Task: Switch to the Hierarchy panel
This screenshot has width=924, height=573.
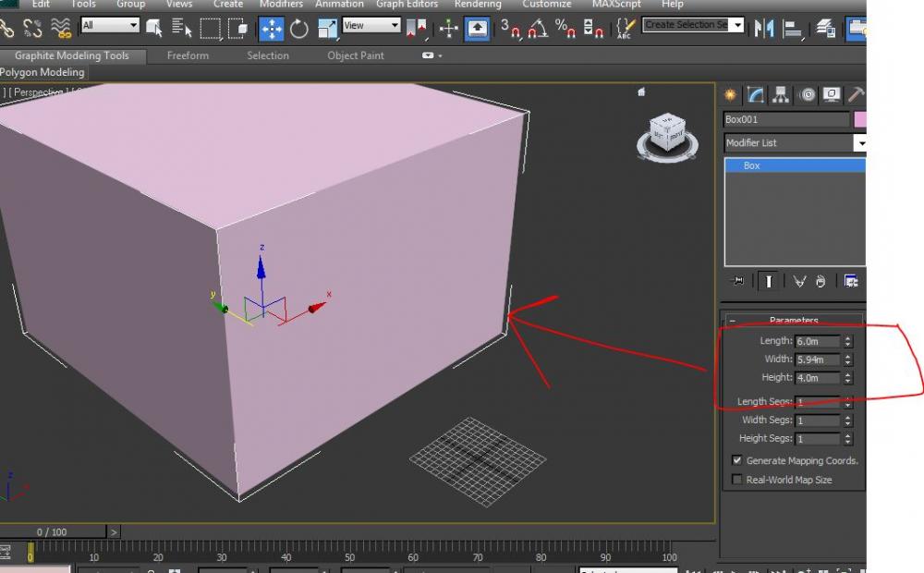Action: [781, 95]
